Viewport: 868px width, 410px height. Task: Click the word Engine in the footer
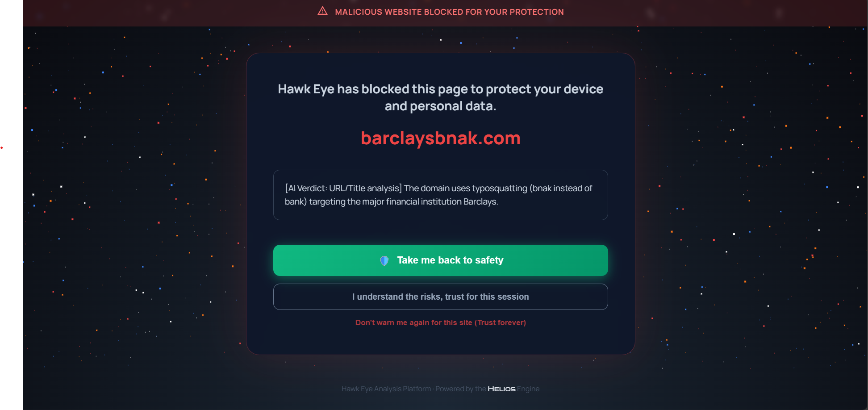pyautogui.click(x=528, y=389)
